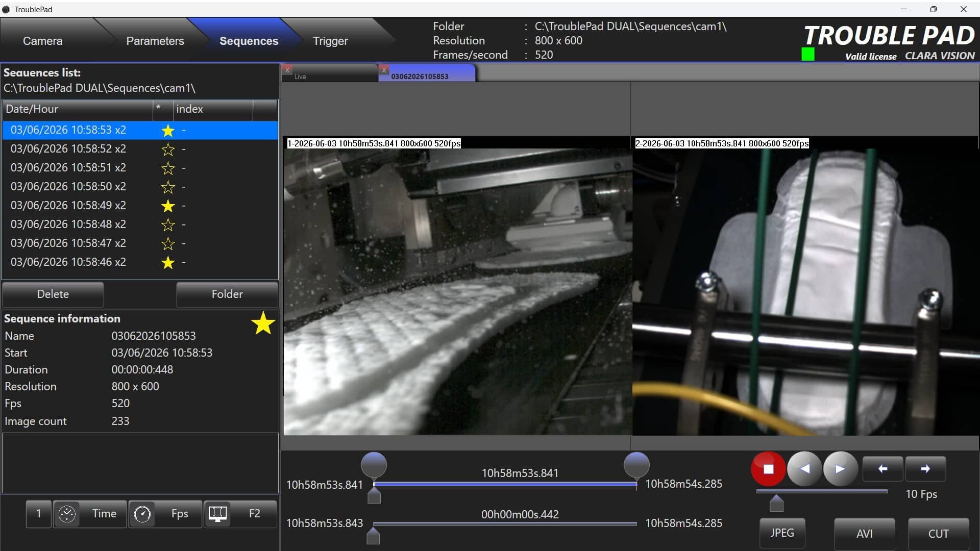This screenshot has width=980, height=551.
Task: Step to the previous frame with left arrow
Action: coord(883,469)
